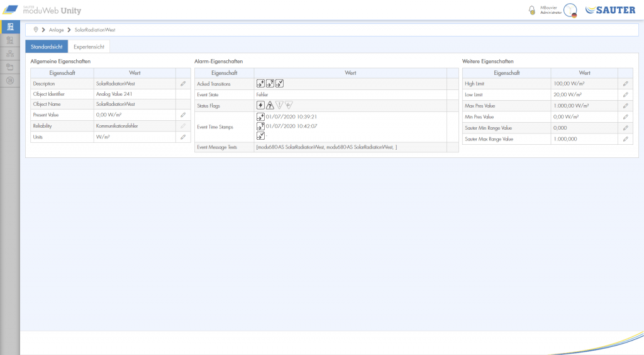The width and height of the screenshot is (644, 355).
Task: Edit the Description property with pencil icon
Action: 183,84
